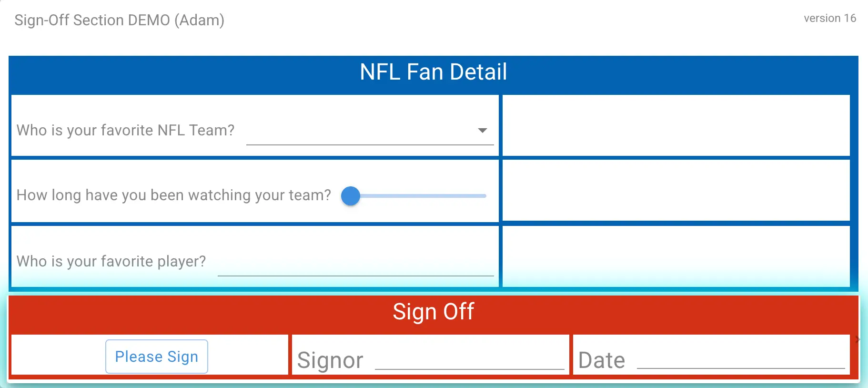This screenshot has width=868, height=388.
Task: Click the empty cell beside the favorite player question
Action: click(676, 256)
